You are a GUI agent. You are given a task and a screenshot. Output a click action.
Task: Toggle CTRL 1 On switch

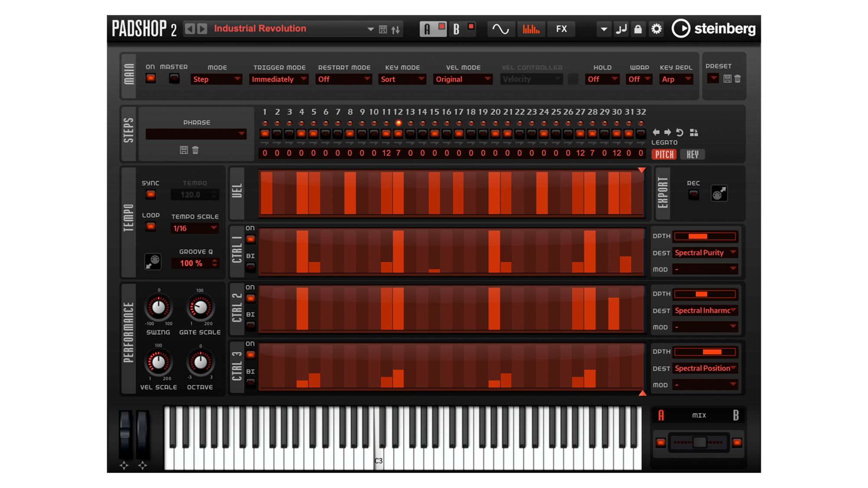pyautogui.click(x=250, y=239)
